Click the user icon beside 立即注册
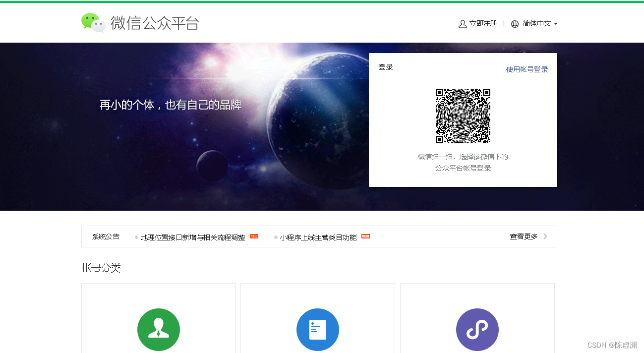The width and height of the screenshot is (644, 353). pos(463,24)
